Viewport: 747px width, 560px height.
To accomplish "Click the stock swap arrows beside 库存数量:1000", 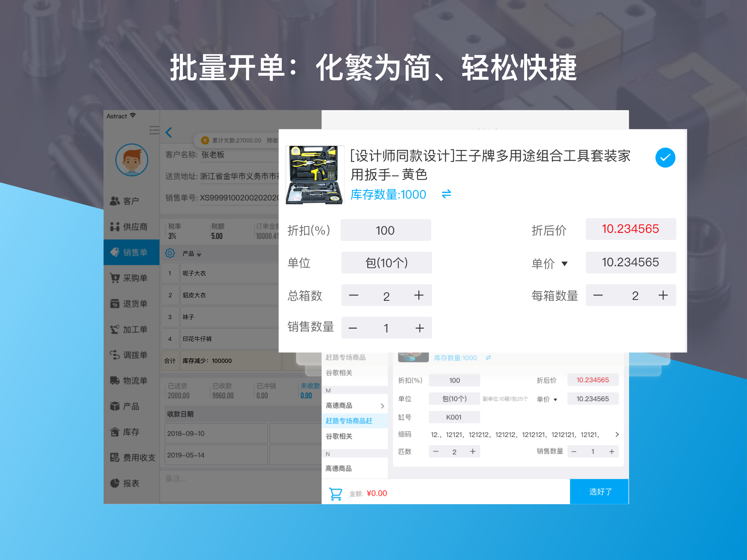I will click(447, 194).
